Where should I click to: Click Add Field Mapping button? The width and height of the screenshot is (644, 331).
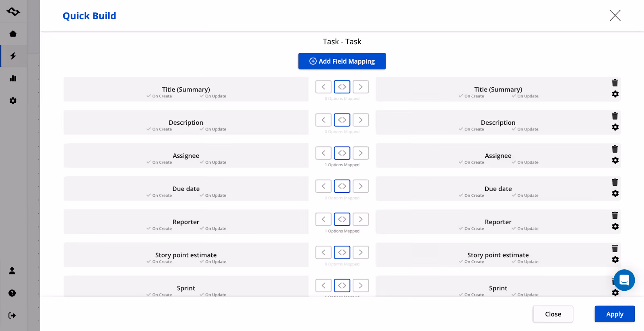342,61
